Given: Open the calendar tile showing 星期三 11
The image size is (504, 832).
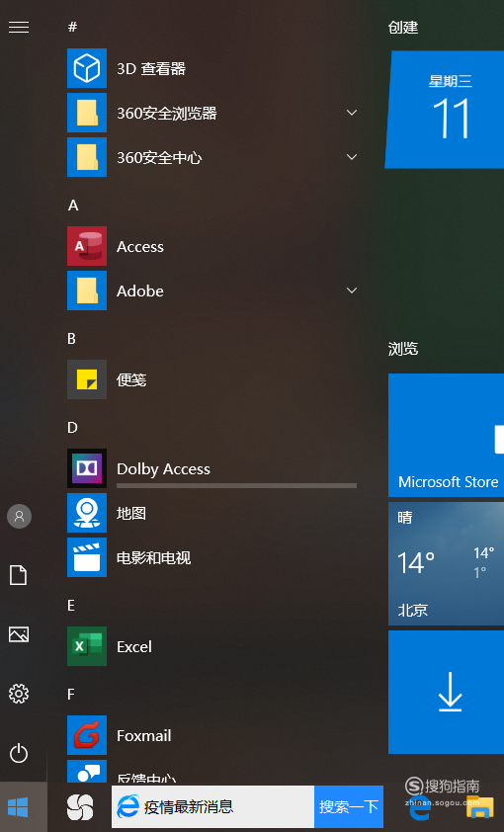Looking at the screenshot, I should click(445, 110).
